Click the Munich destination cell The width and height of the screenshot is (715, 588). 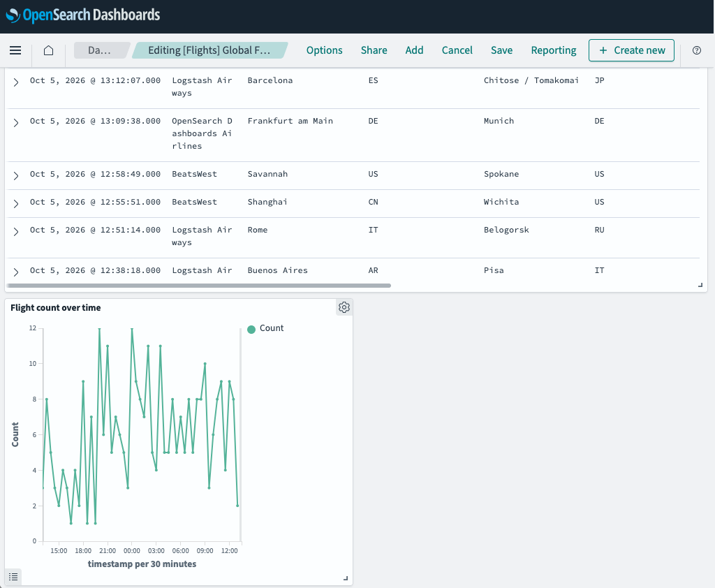coord(499,121)
